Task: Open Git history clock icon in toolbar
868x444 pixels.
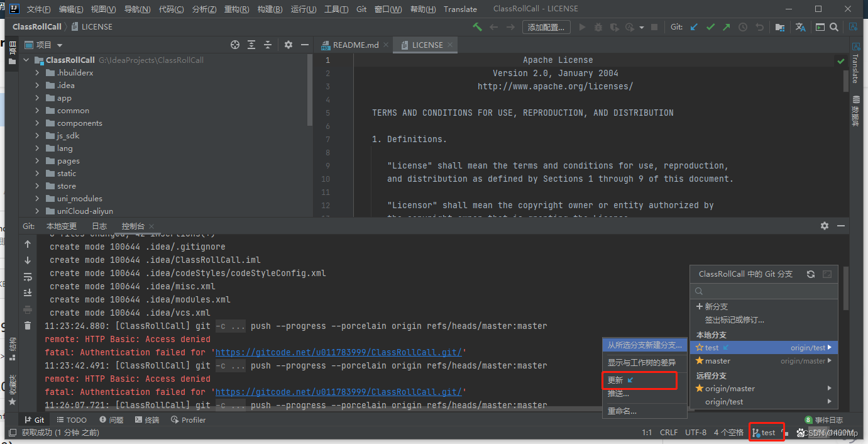Action: tap(743, 27)
